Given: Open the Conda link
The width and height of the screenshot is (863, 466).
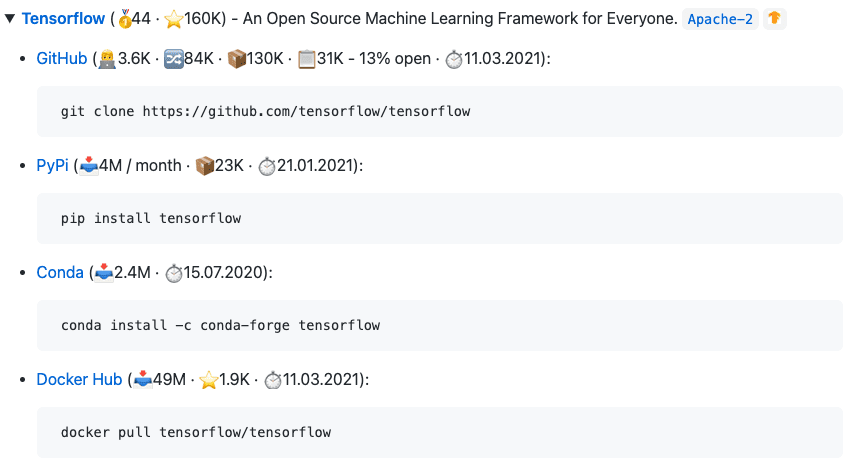Looking at the screenshot, I should (60, 272).
